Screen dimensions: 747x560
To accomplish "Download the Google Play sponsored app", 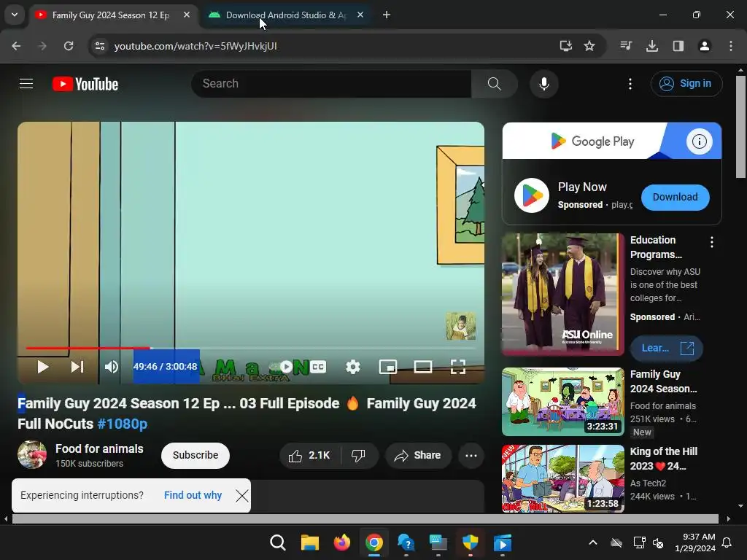I will tap(675, 197).
